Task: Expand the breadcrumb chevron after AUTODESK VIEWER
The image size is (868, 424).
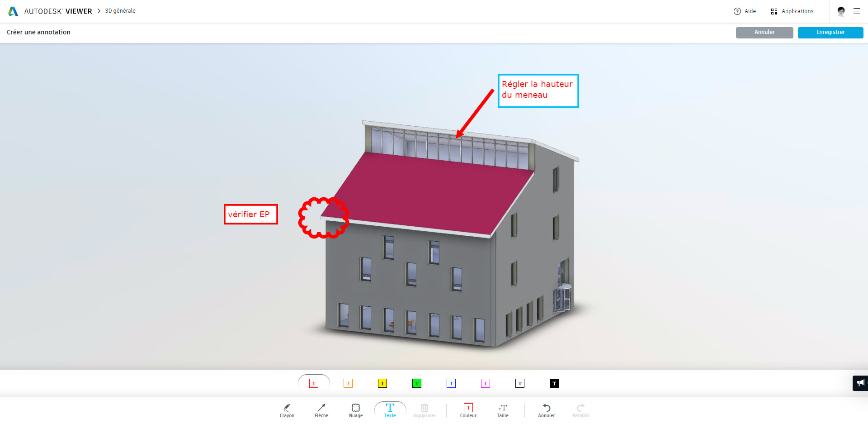Action: pos(98,10)
